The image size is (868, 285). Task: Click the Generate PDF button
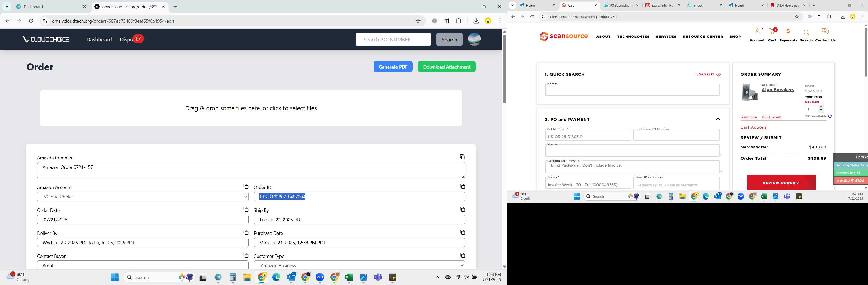393,66
